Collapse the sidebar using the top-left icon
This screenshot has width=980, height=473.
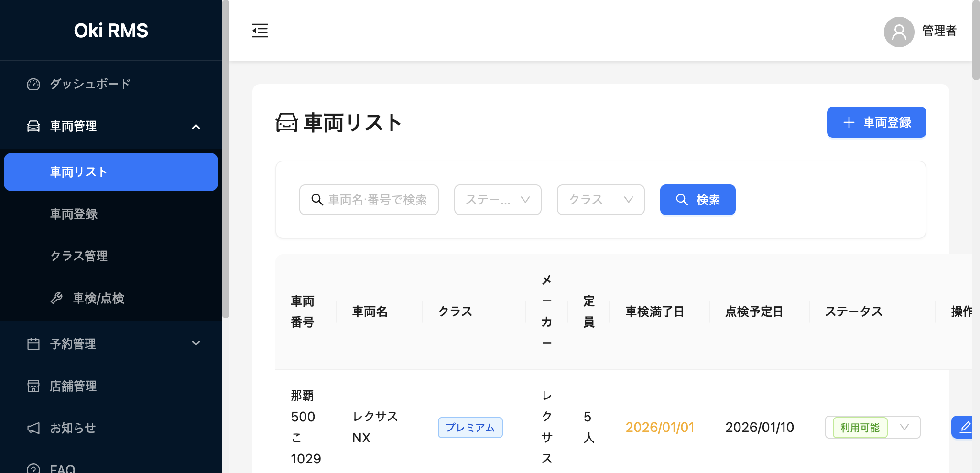260,30
